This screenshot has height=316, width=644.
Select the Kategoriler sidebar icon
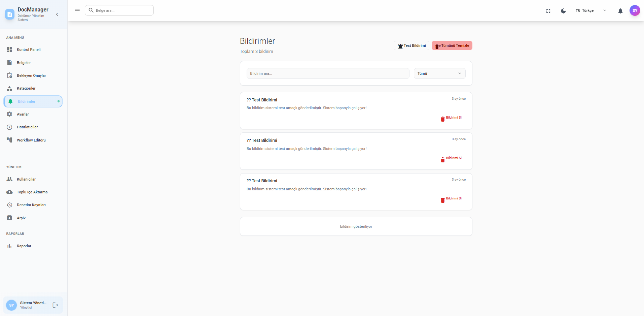[x=10, y=88]
